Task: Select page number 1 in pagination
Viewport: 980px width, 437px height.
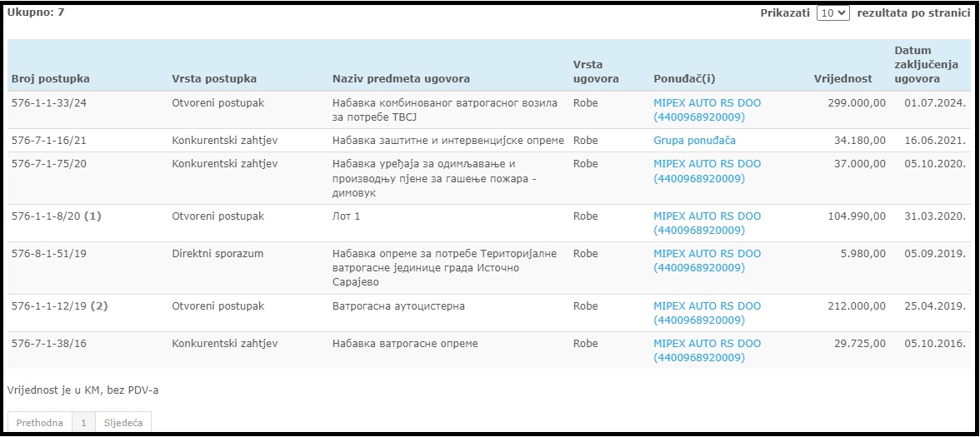Action: coord(83,423)
